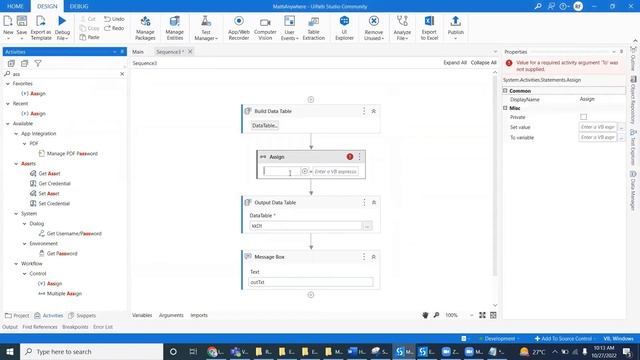Screen dimensions: 640x360
Task: Add activity at top plus button
Action: 311,100
